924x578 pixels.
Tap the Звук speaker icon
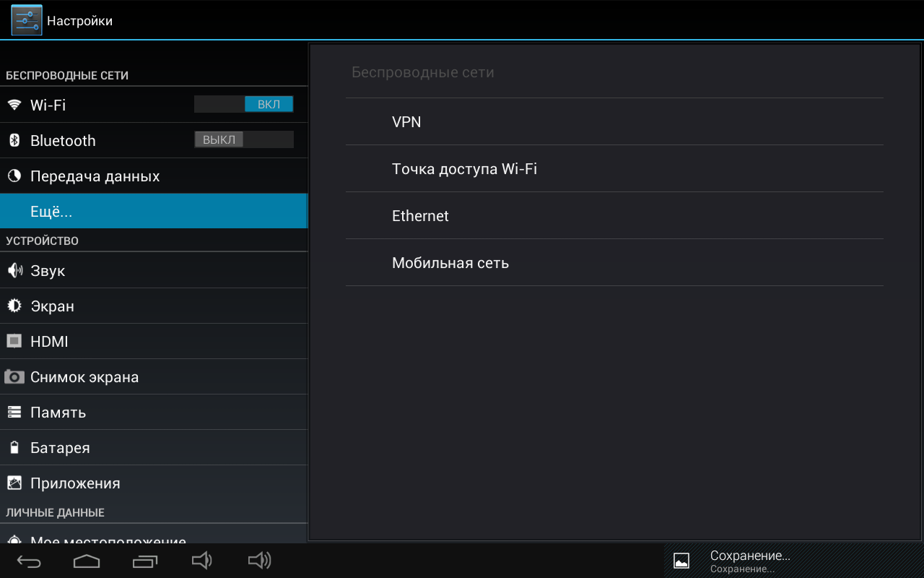pyautogui.click(x=14, y=271)
